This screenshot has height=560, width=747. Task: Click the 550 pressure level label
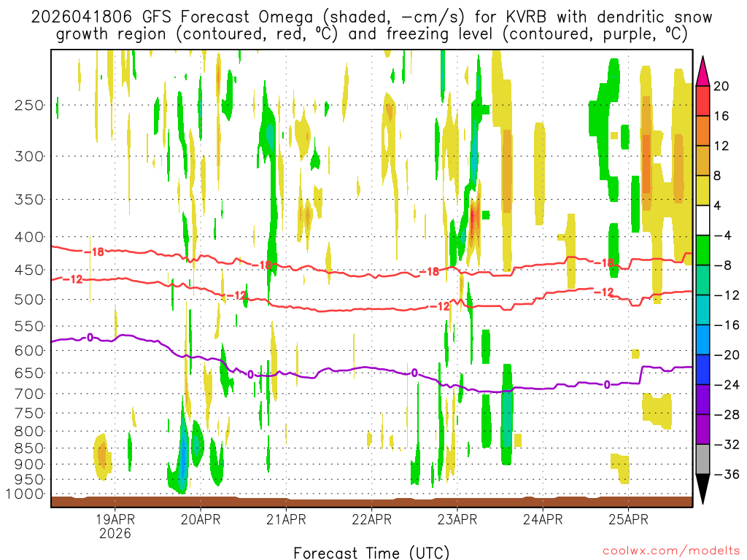tap(29, 327)
